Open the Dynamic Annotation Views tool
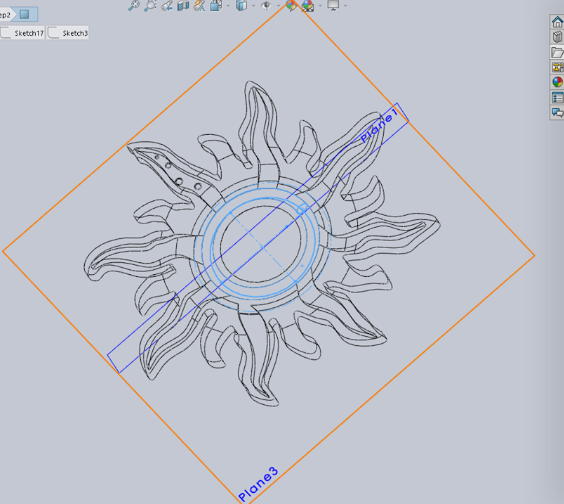The width and height of the screenshot is (564, 504). [199, 5]
